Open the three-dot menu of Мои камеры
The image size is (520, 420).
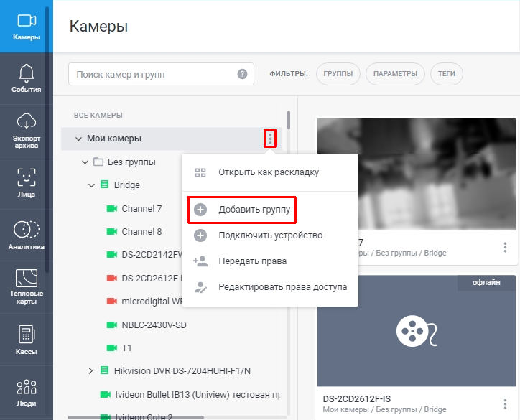pyautogui.click(x=270, y=139)
